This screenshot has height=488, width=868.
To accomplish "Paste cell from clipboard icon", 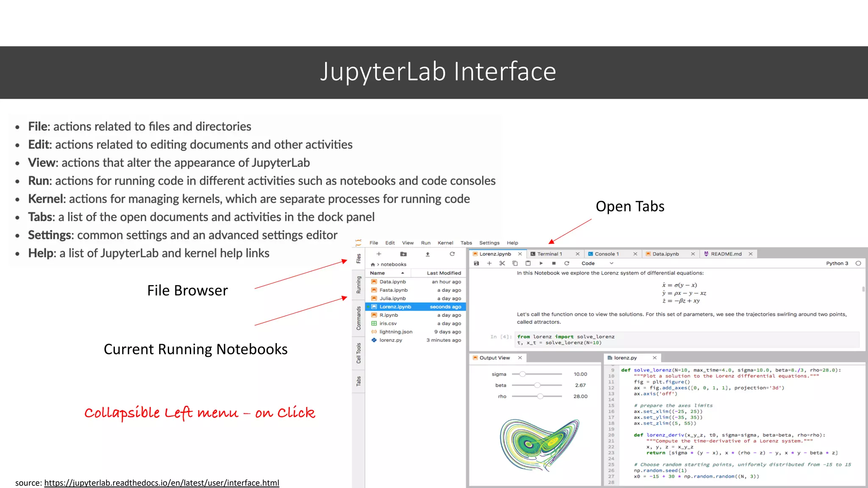I will (528, 263).
